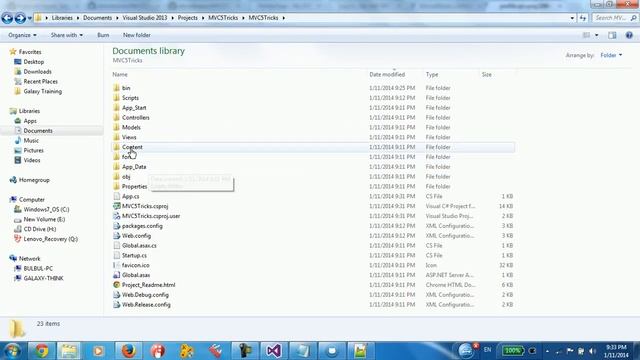Open Recent Places in Favorites

pyautogui.click(x=41, y=81)
